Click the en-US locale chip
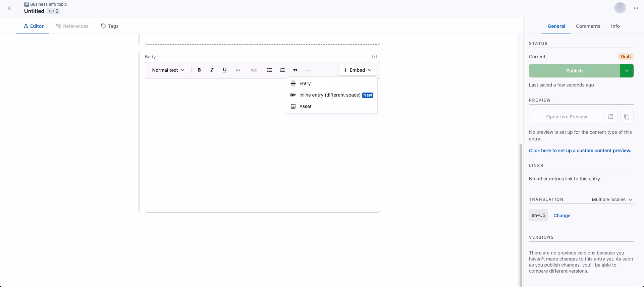 click(x=538, y=215)
